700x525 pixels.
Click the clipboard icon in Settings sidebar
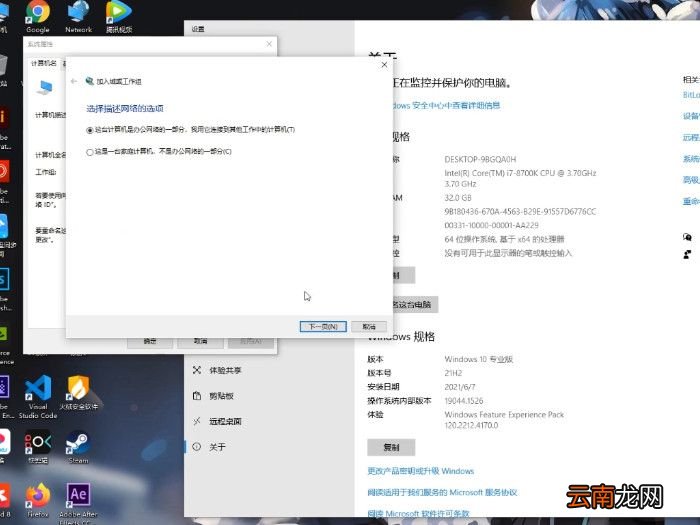coord(197,396)
